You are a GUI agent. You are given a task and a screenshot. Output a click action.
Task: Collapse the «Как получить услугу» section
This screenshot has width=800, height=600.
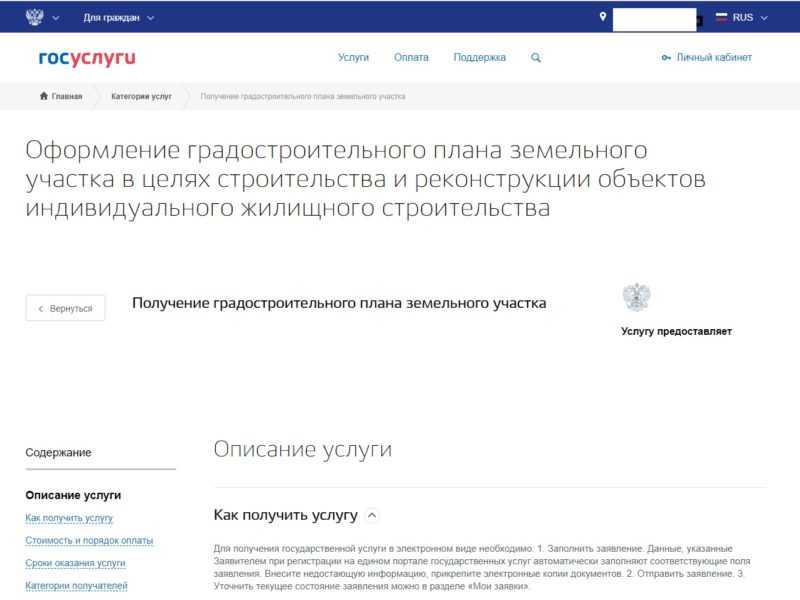pyautogui.click(x=372, y=515)
